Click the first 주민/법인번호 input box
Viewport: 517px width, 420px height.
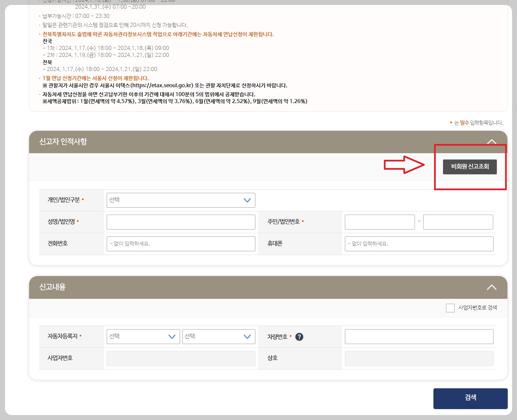point(379,222)
